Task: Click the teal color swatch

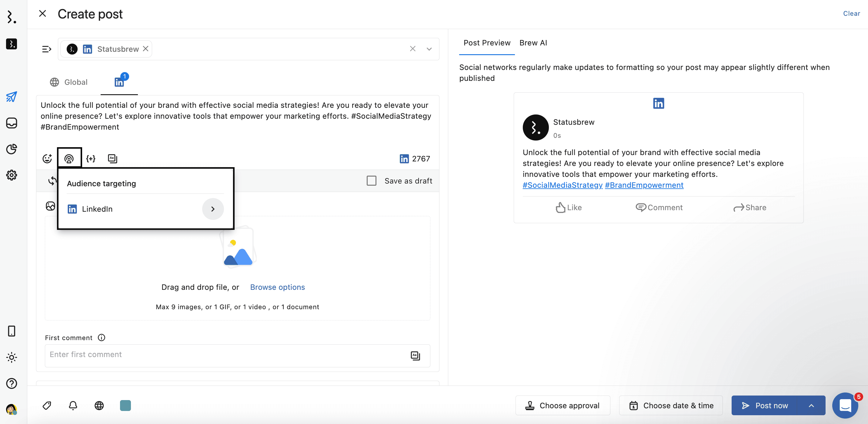Action: coord(125,405)
